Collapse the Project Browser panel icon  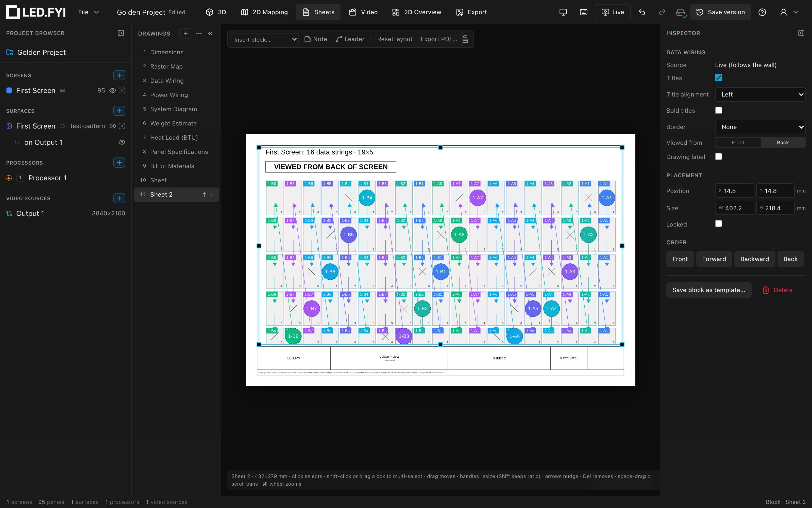click(x=121, y=33)
